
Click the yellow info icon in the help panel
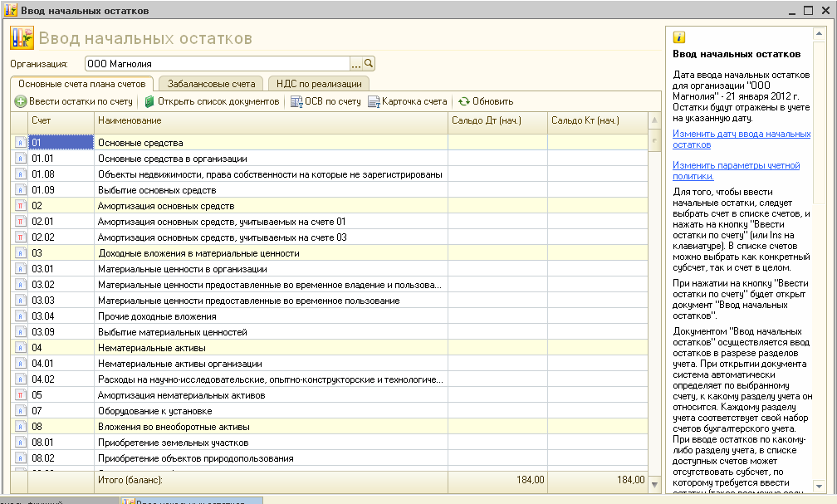(x=679, y=37)
